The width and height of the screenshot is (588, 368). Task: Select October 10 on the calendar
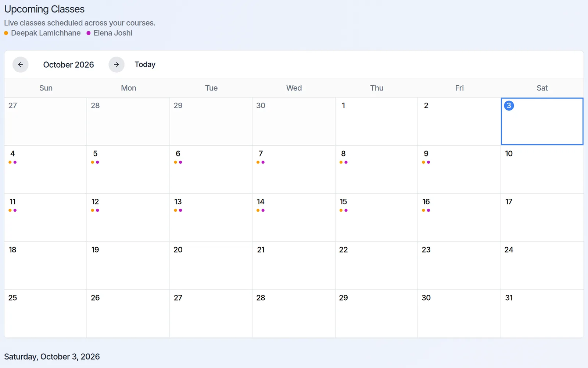click(x=542, y=170)
